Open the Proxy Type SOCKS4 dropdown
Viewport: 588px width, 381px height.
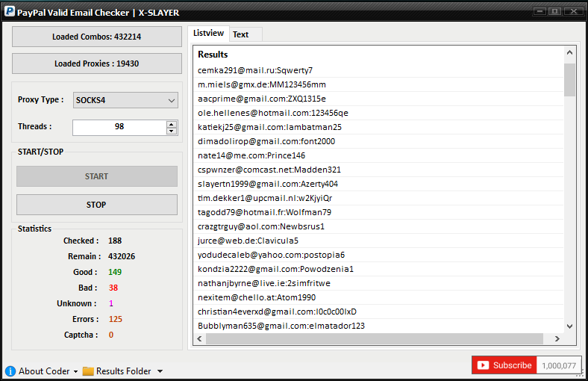(125, 100)
